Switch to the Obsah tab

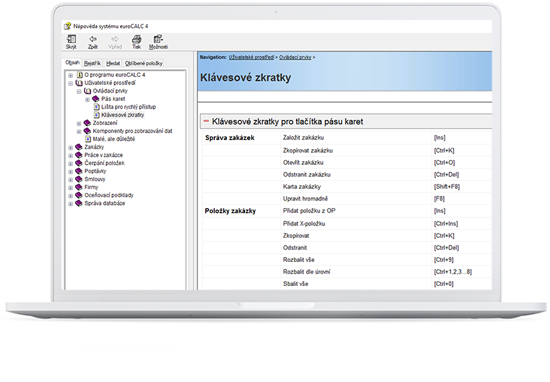point(73,62)
